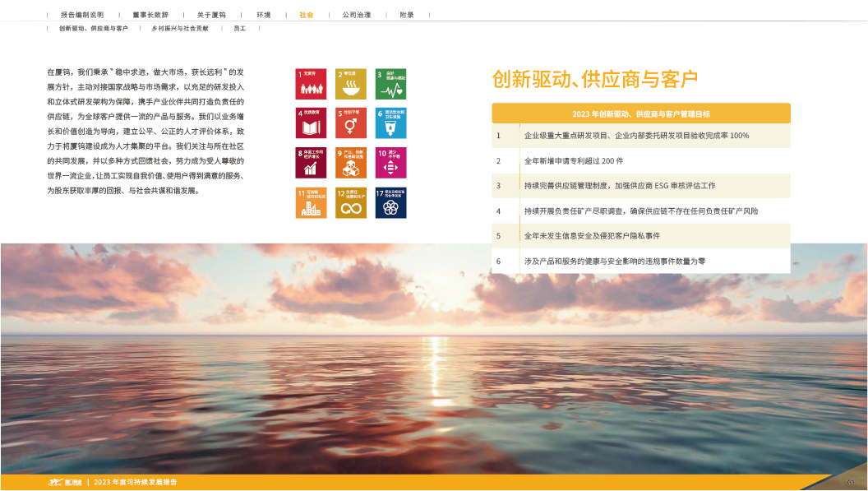Click the SDG 1 No Poverty icon

coord(311,84)
